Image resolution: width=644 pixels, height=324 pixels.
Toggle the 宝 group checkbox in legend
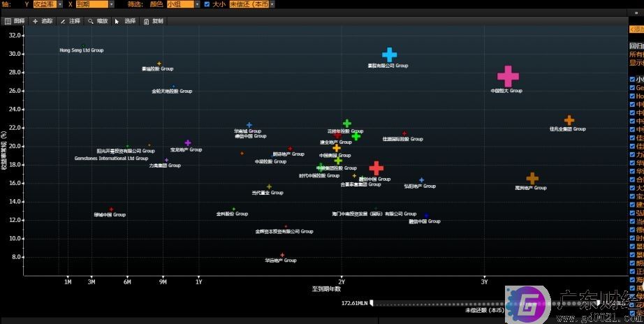632,196
